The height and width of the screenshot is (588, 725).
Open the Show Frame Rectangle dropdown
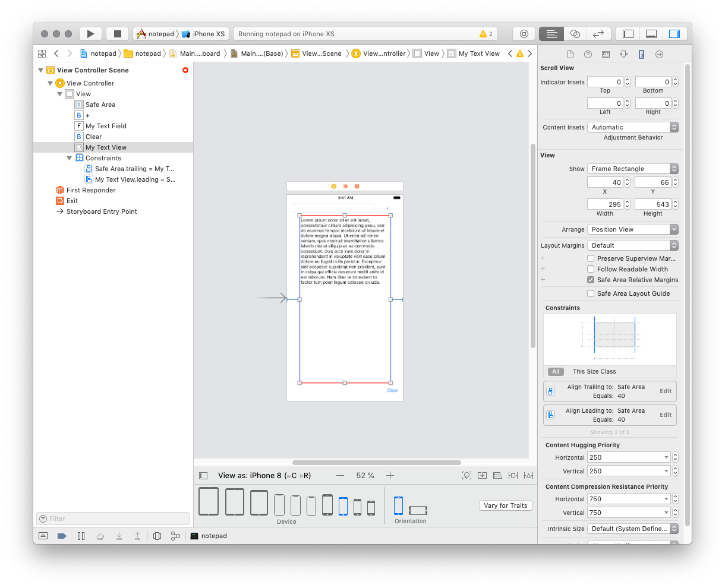632,169
